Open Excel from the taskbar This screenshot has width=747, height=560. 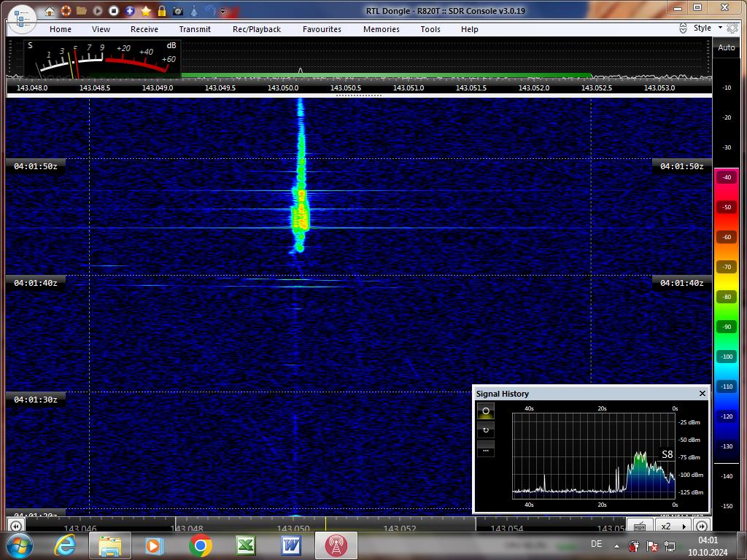pos(246,545)
